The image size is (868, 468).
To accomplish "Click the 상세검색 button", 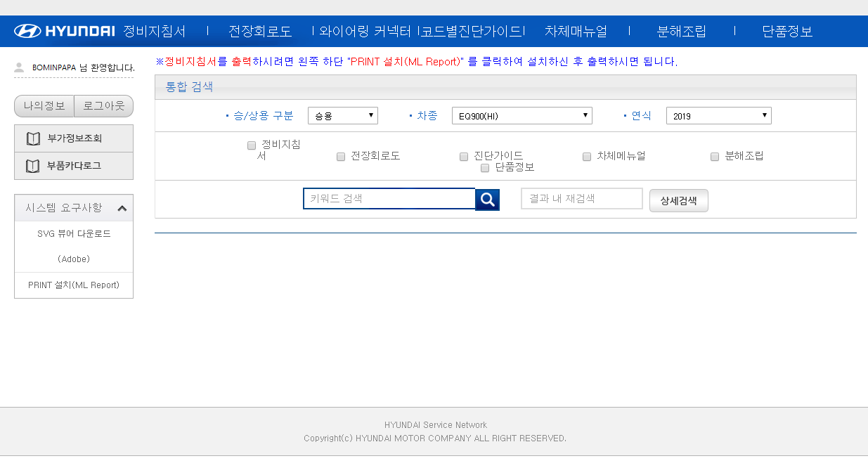I will click(678, 200).
